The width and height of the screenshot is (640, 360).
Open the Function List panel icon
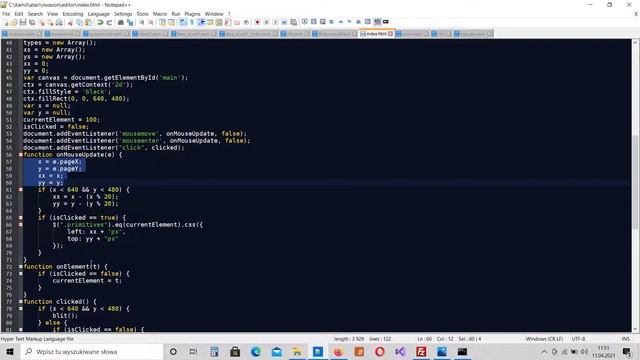[x=228, y=22]
